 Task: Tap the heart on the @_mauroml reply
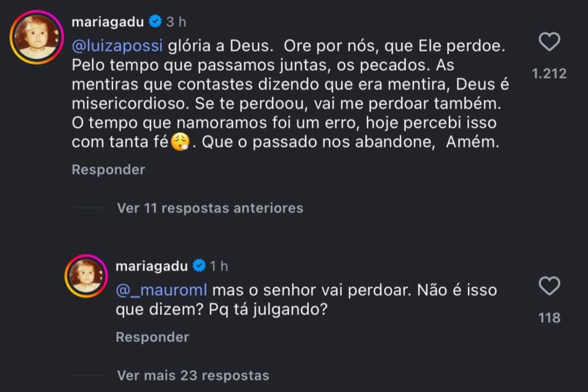(550, 286)
